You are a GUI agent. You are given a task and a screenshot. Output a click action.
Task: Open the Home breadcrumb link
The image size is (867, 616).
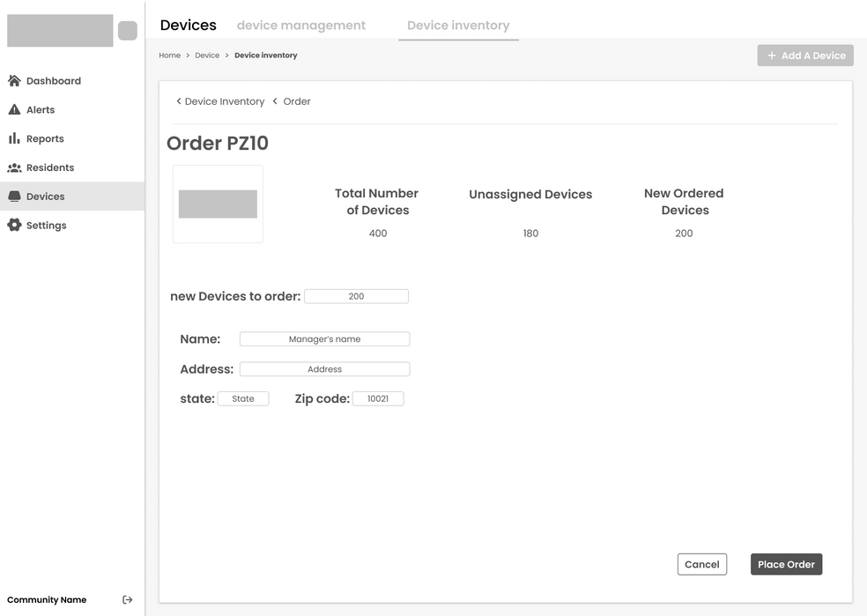click(x=169, y=56)
